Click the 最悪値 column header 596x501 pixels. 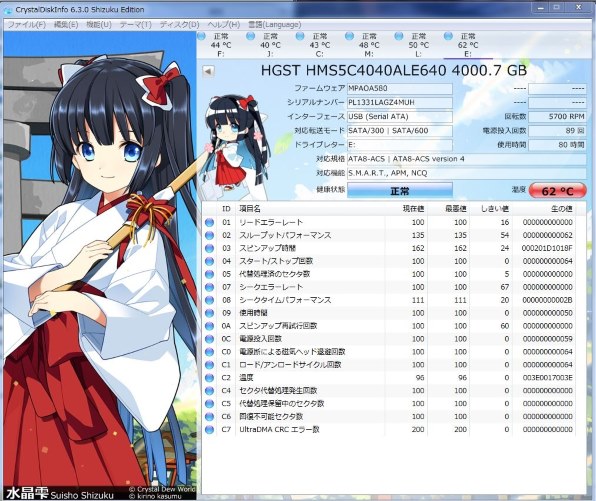coord(456,209)
